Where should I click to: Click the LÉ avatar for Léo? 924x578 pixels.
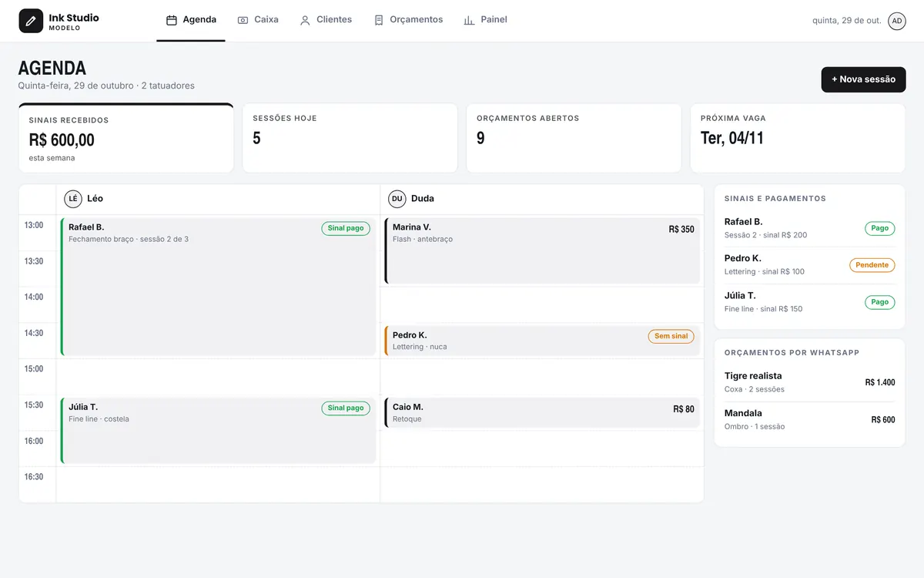73,199
